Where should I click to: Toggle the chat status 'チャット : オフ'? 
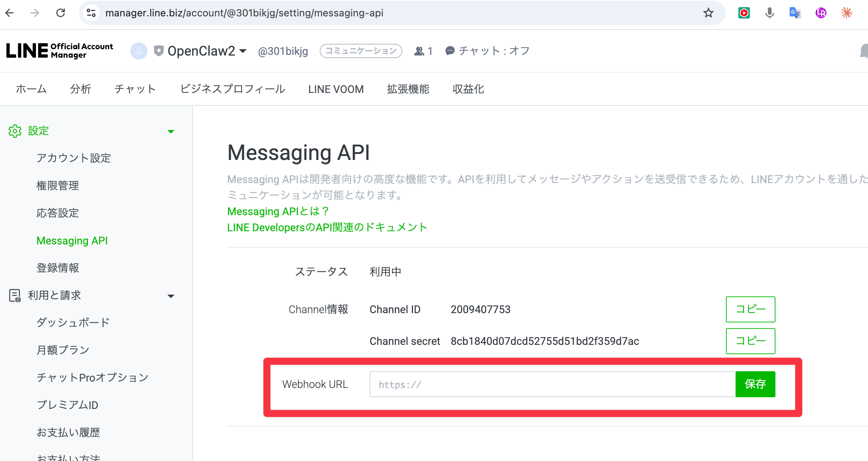pos(488,51)
